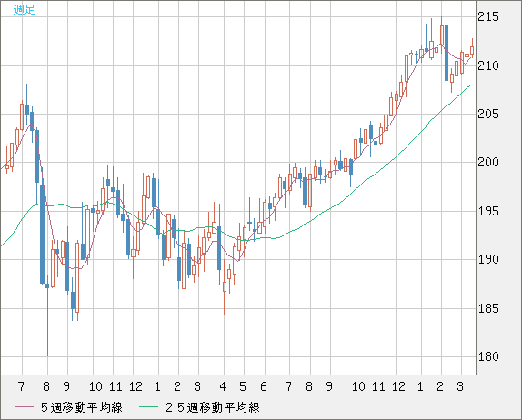Click the month 4 label on the time axis
The height and width of the screenshot is (420, 522).
click(223, 386)
